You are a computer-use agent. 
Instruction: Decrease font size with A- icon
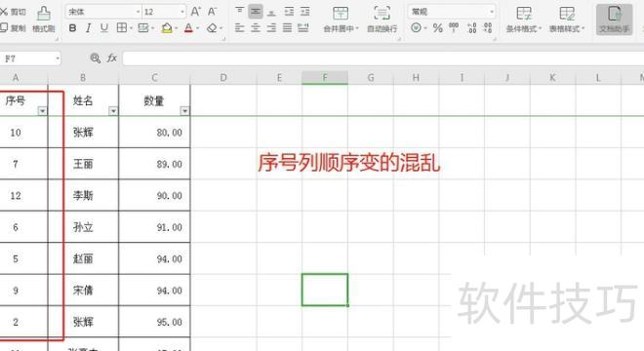tap(212, 12)
